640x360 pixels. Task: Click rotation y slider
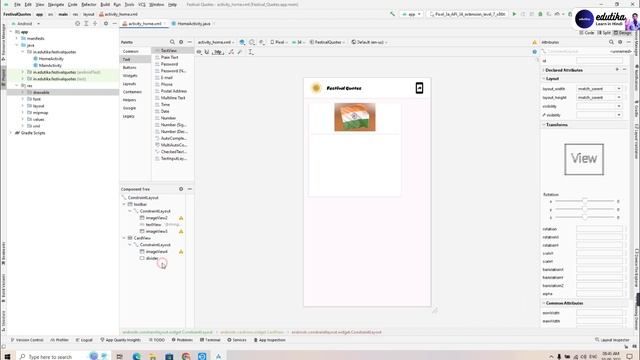(584, 209)
